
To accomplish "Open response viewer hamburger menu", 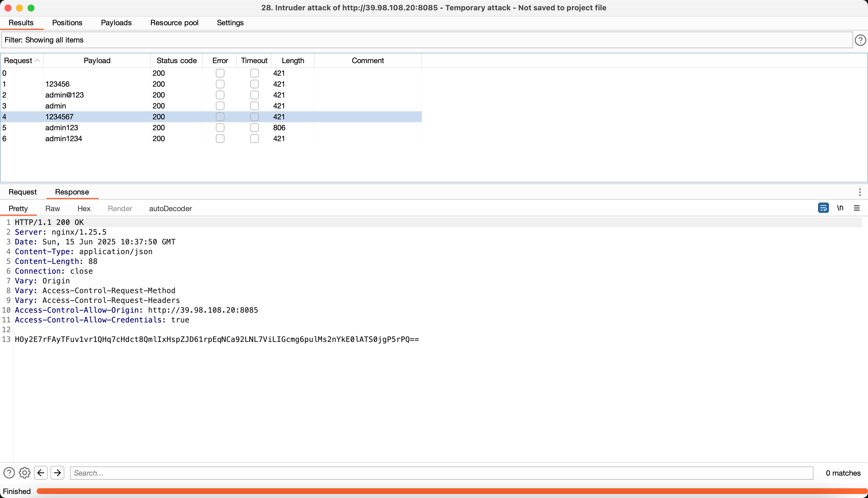I will point(857,208).
